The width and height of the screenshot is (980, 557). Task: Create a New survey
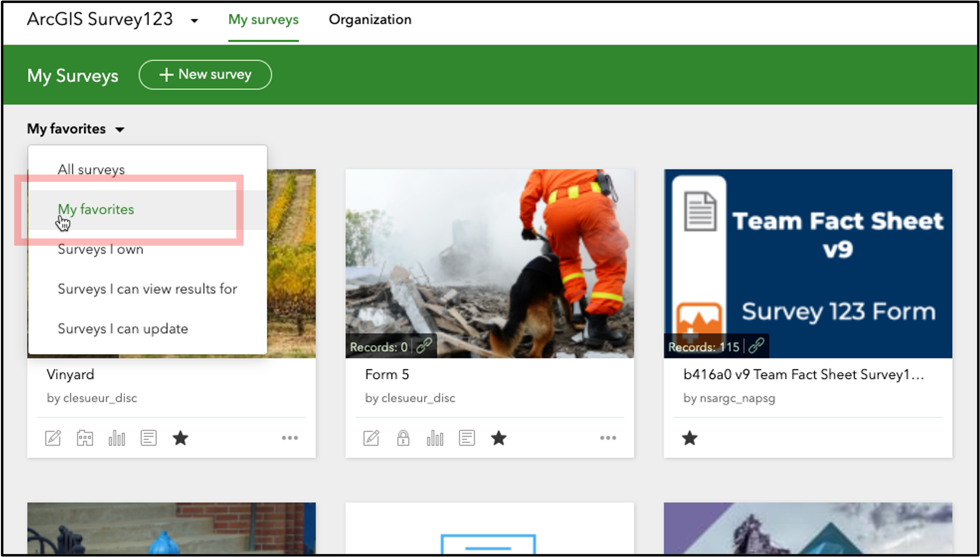pyautogui.click(x=205, y=75)
